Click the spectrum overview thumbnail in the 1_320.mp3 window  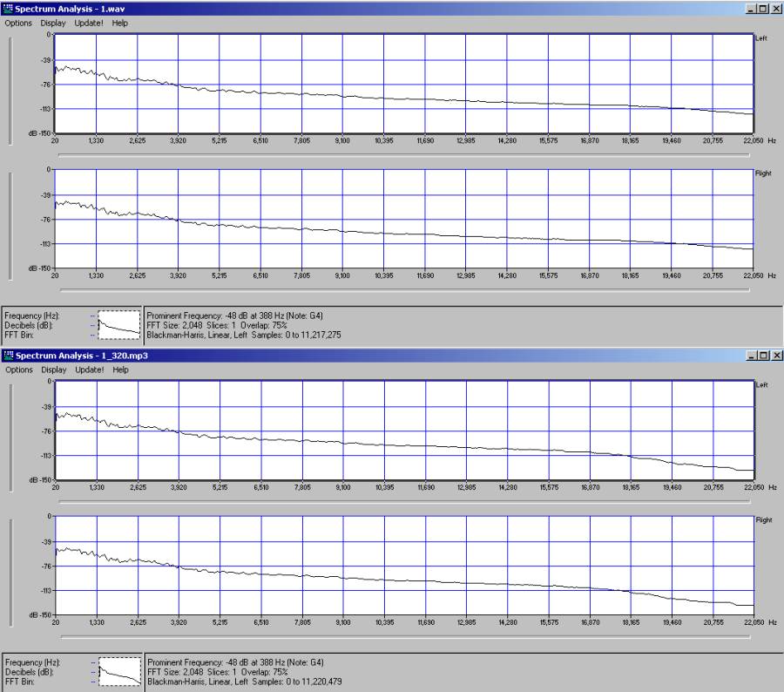120,671
